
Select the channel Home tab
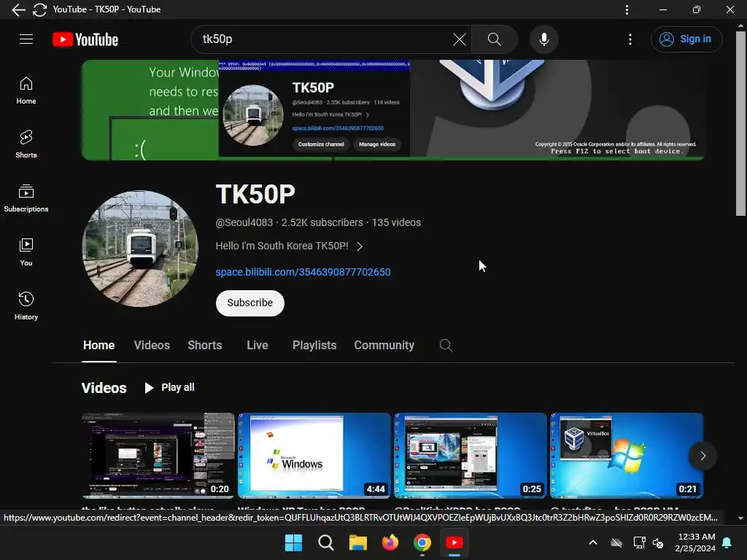pos(98,345)
